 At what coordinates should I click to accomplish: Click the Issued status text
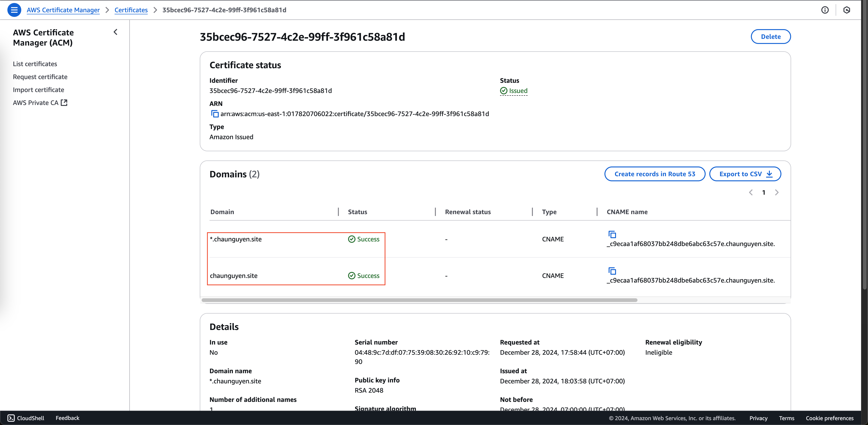click(x=518, y=91)
